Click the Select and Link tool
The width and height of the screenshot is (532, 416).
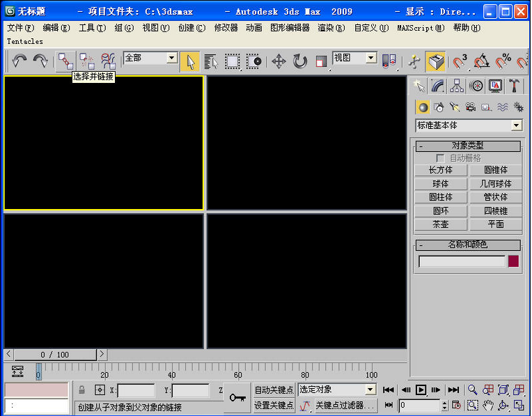click(x=65, y=61)
